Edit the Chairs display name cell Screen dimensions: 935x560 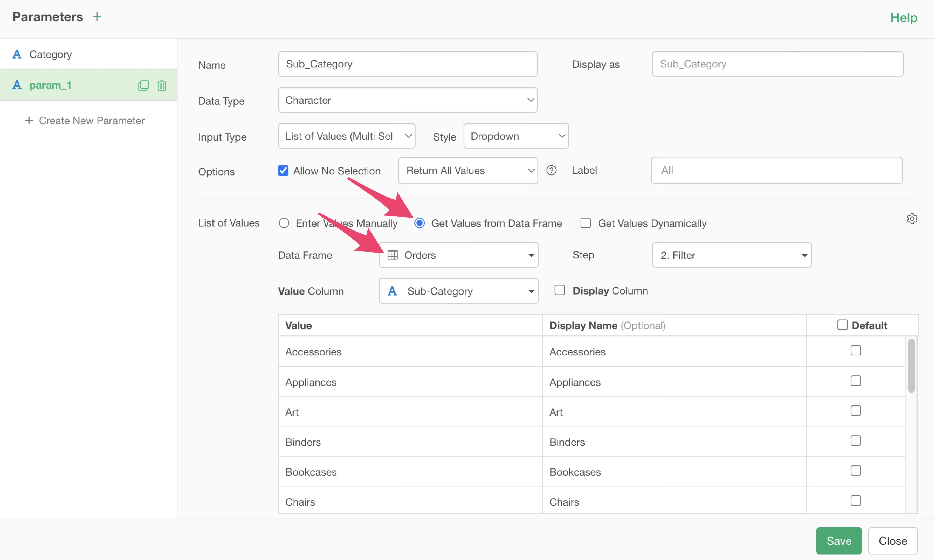pos(674,500)
